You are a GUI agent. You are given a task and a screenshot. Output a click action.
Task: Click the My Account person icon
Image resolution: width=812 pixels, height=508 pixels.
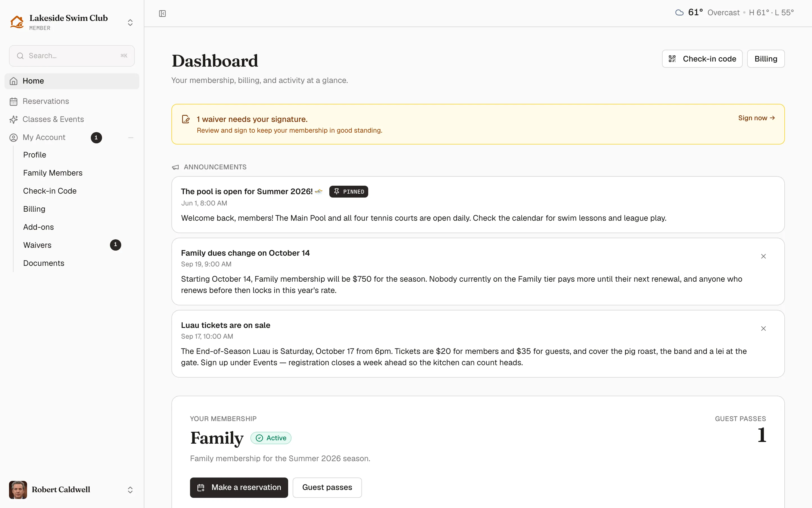click(x=14, y=138)
